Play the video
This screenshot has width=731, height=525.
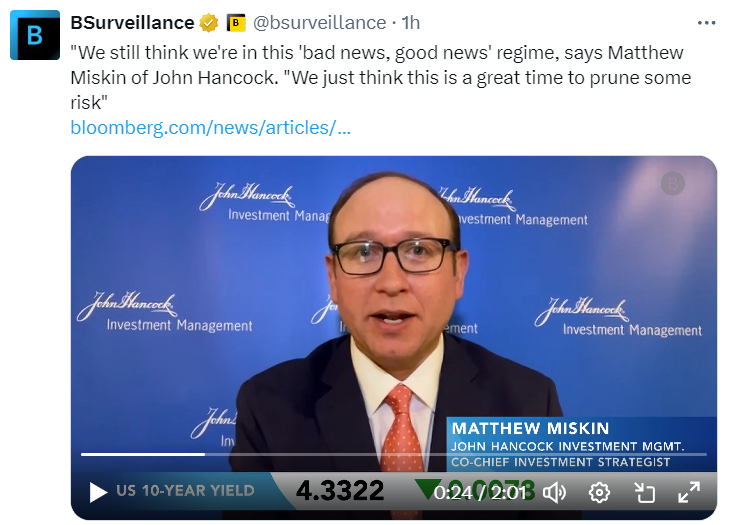click(97, 492)
